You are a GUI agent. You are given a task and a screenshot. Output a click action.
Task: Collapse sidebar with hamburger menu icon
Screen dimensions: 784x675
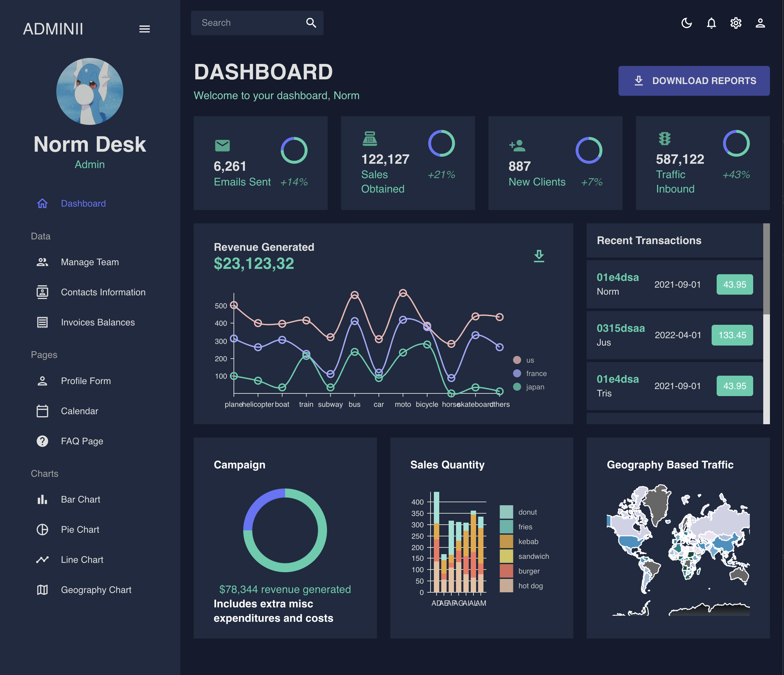click(144, 29)
